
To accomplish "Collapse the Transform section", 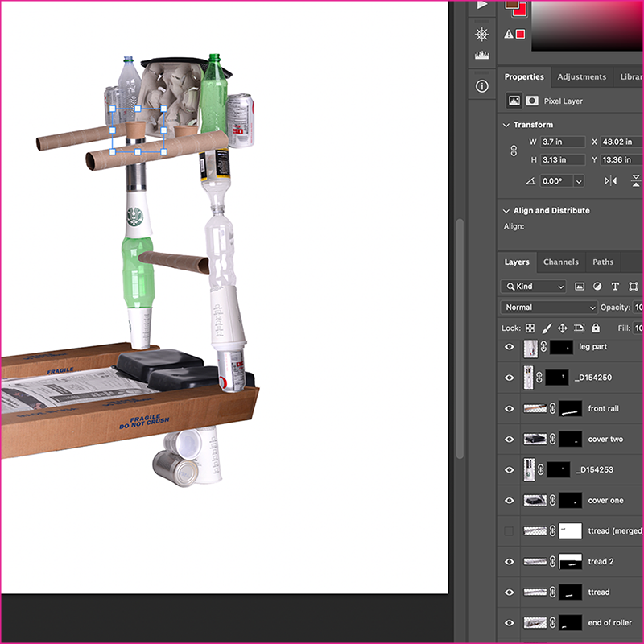I will point(506,125).
